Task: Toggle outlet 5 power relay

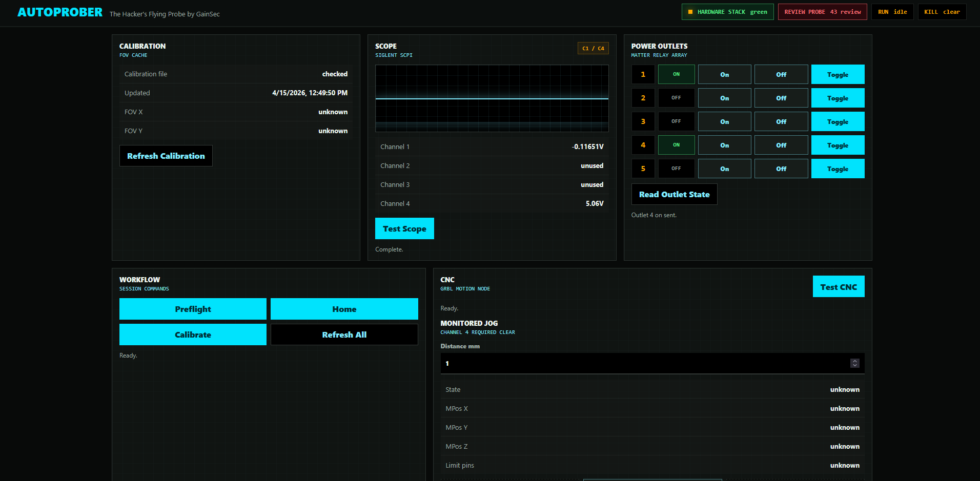Action: pos(838,168)
